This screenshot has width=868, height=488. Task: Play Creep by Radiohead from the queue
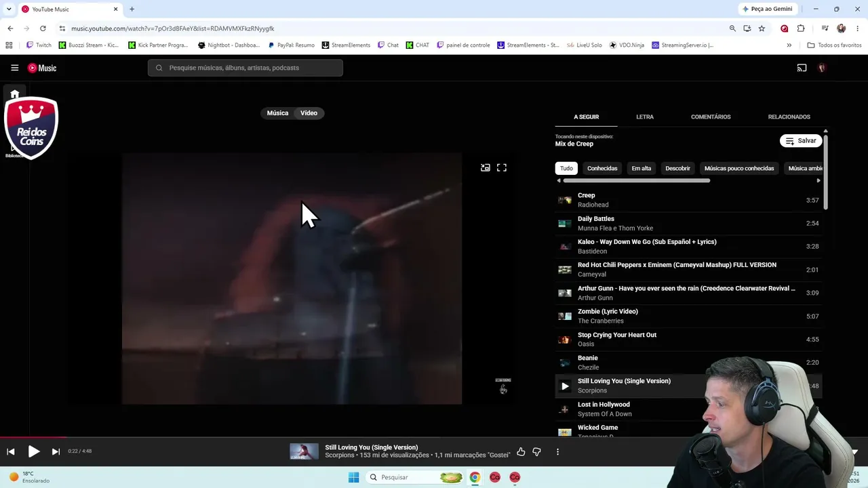pos(688,200)
